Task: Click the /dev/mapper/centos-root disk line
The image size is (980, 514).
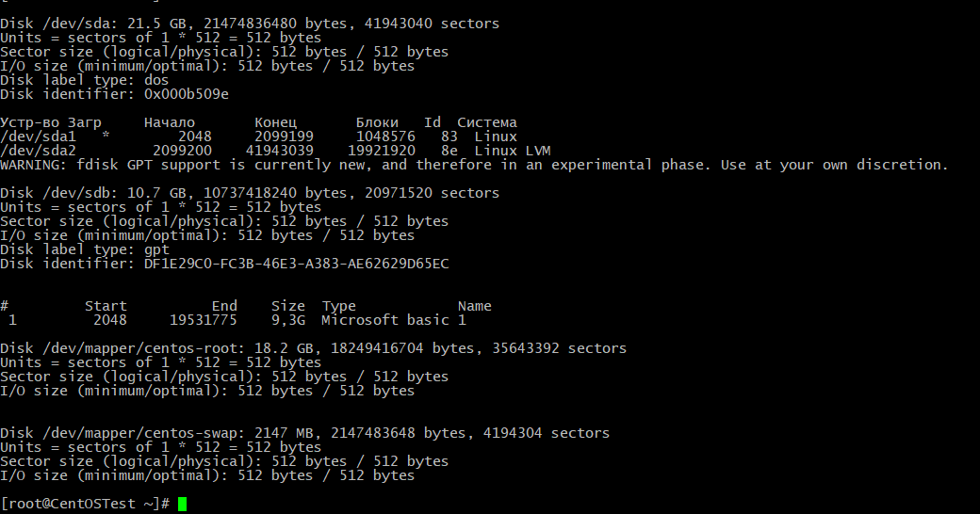Action: [x=313, y=348]
